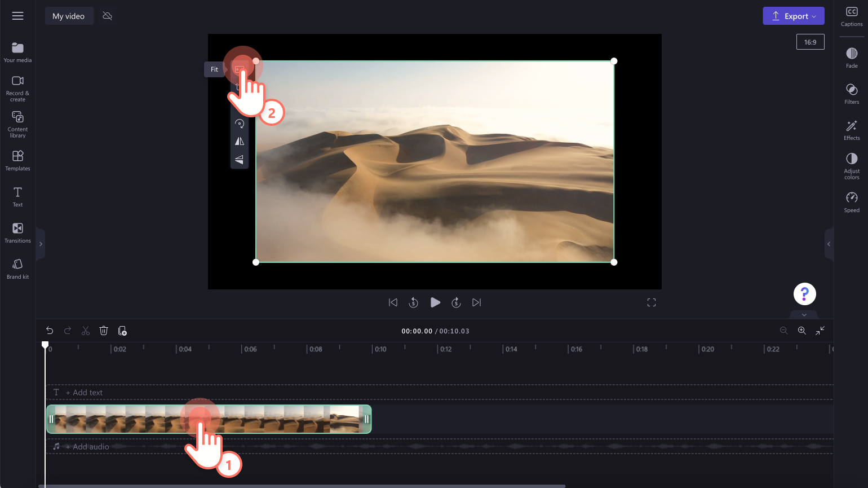Click the clip's right trim handle
The image size is (868, 488).
[366, 419]
